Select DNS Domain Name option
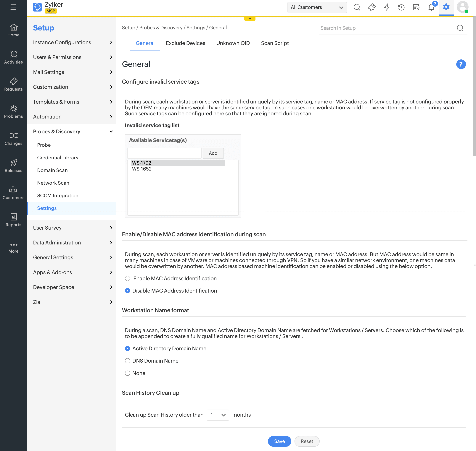476x451 pixels. [128, 361]
